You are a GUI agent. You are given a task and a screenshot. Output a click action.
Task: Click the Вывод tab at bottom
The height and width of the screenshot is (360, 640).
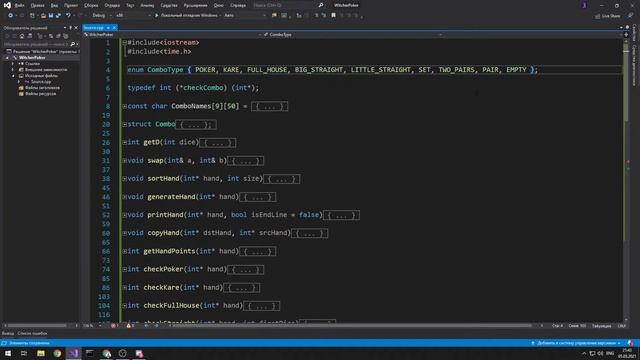(x=7, y=333)
